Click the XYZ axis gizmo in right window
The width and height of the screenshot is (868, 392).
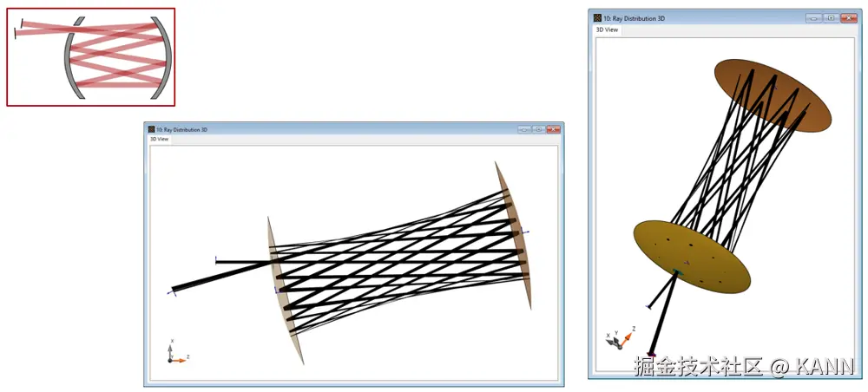tap(620, 338)
